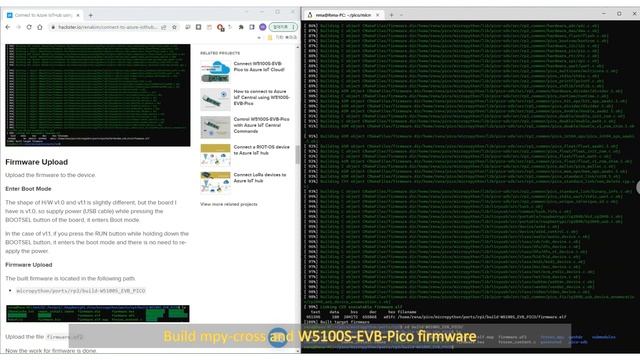640x360 pixels.
Task: Open Connect a RIOT-OS device to Azure IoT hub
Action: [x=262, y=150]
